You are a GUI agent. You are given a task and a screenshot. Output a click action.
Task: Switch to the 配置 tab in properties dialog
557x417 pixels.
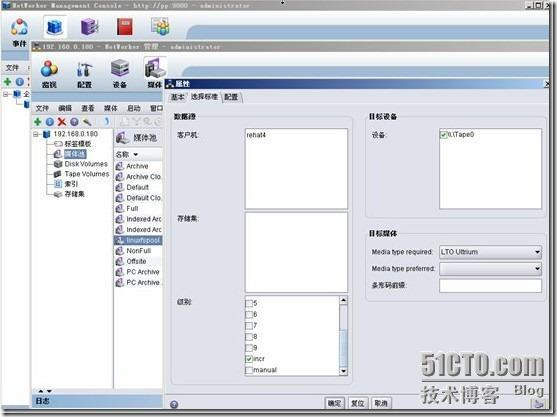[x=231, y=97]
